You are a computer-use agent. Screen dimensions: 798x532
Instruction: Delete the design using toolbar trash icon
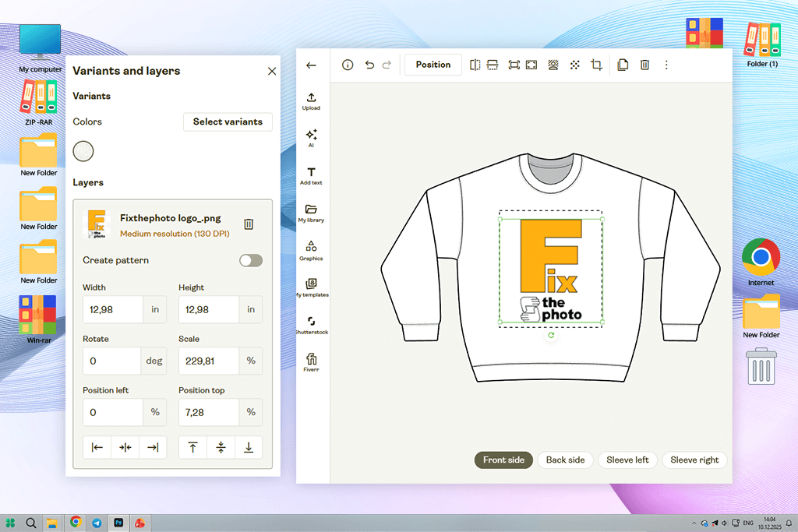tap(644, 65)
